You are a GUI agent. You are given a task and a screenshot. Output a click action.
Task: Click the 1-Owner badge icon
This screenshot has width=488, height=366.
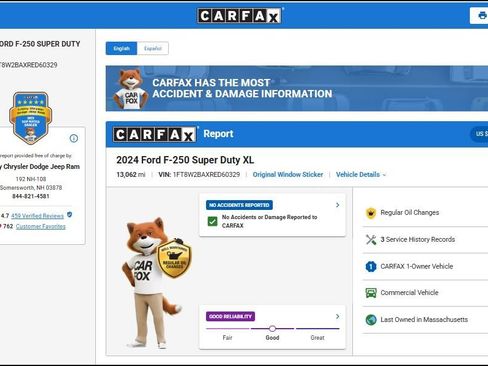(x=371, y=266)
